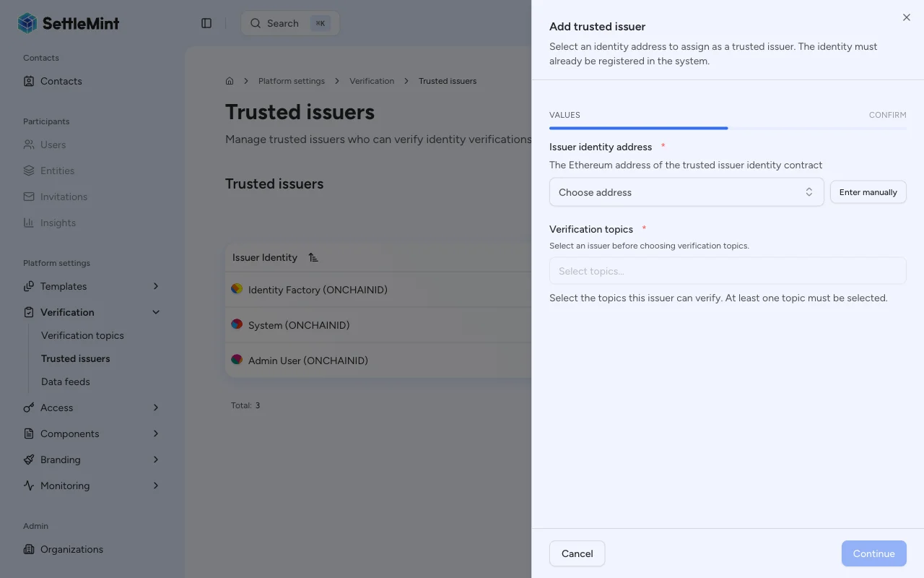Open the Organizations admin page
Viewport: 924px width, 578px height.
point(71,549)
